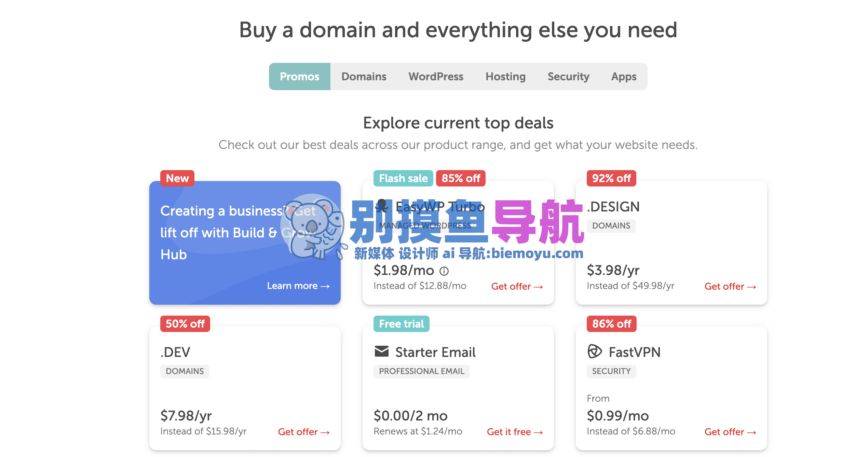Screen dimensions: 868x457
Task: Click the DOMAINS tag under .DEV
Action: [185, 371]
